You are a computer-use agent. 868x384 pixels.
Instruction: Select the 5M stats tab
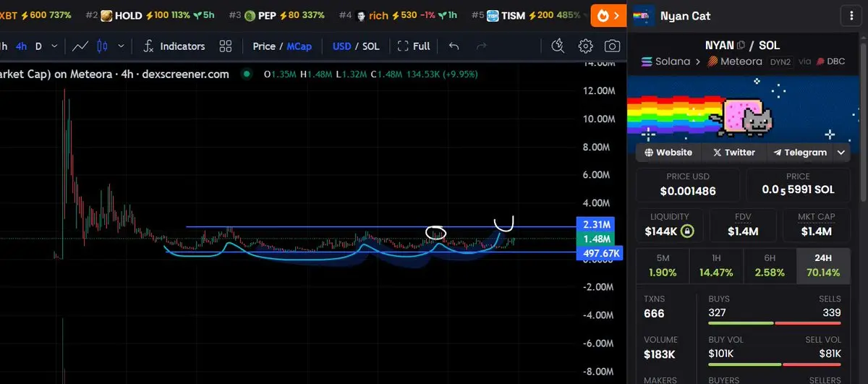pos(662,266)
